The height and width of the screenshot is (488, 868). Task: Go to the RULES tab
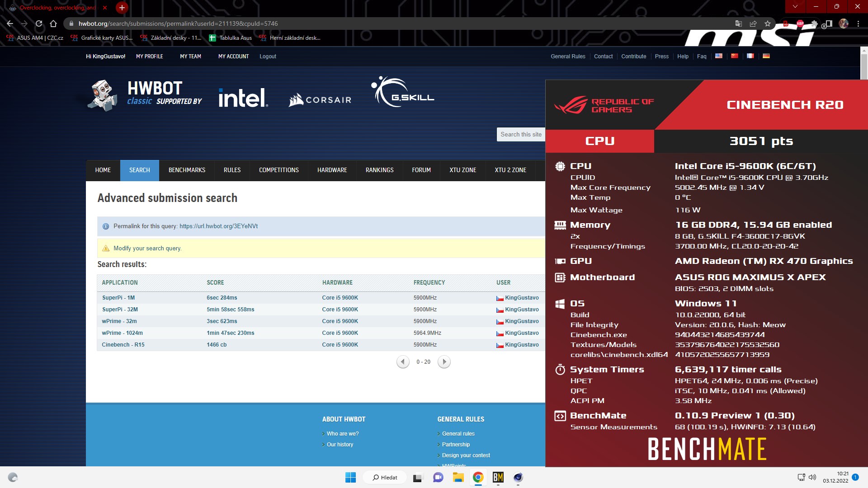(232, 170)
